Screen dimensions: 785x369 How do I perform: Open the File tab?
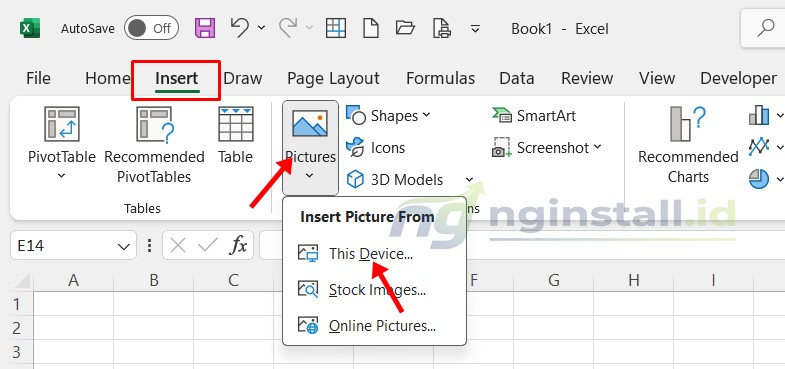coord(38,78)
